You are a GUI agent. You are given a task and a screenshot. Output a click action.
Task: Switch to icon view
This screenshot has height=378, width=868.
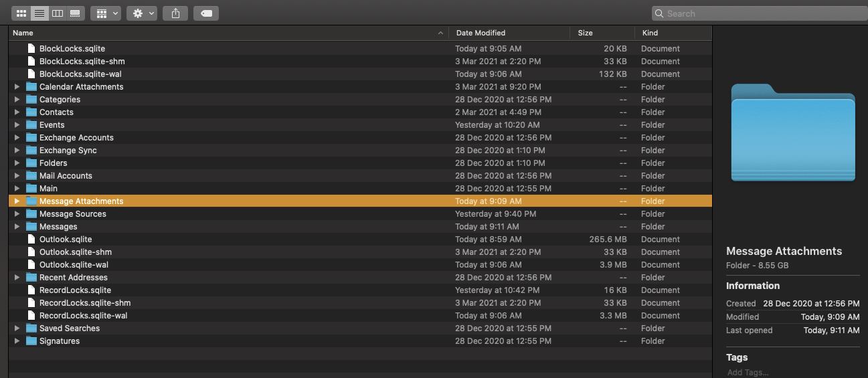coord(21,13)
